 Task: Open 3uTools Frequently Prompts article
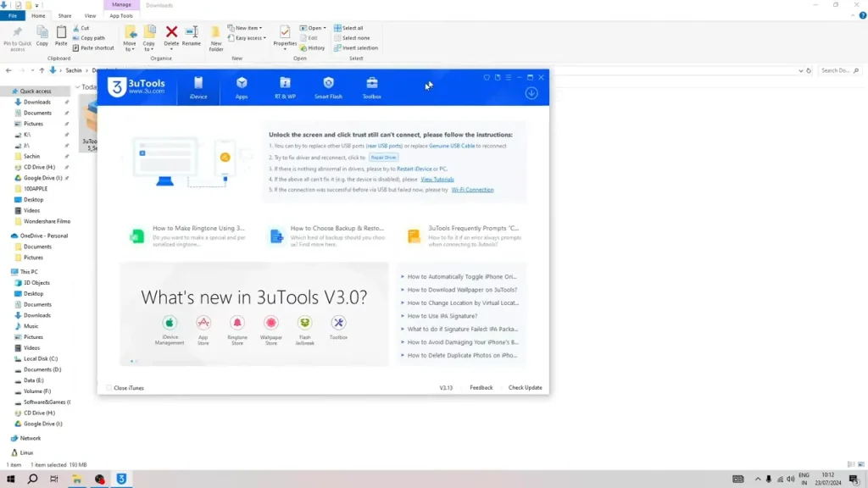[x=465, y=236]
